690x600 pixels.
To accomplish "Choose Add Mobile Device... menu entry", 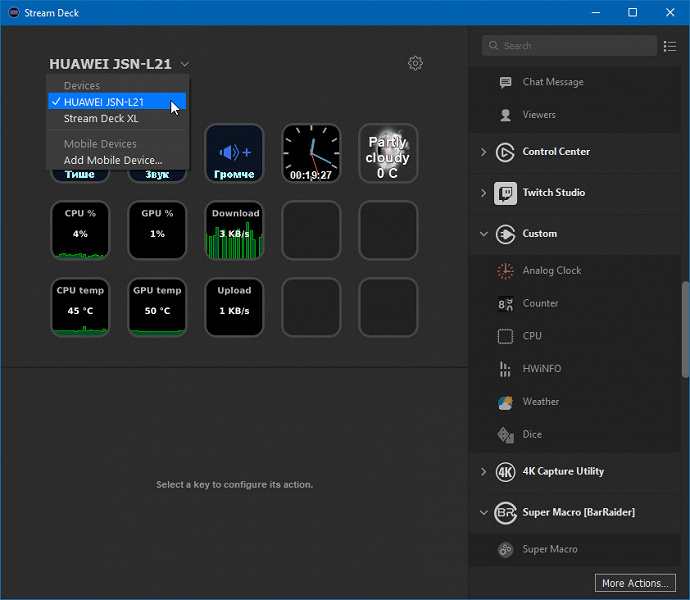I will 117,160.
